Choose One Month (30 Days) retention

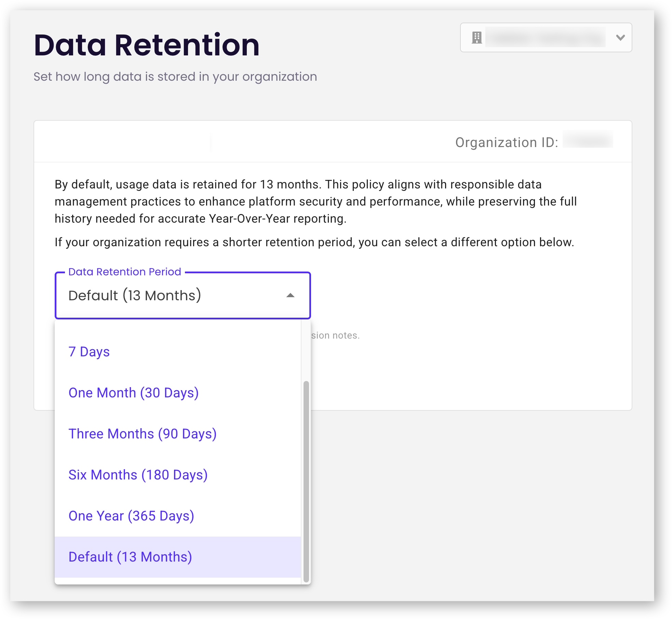[134, 393]
